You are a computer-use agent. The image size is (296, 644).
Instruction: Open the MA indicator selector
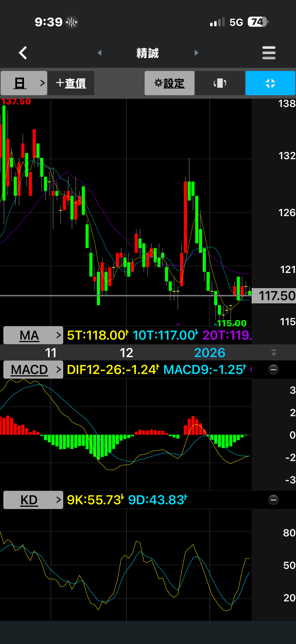pos(33,335)
